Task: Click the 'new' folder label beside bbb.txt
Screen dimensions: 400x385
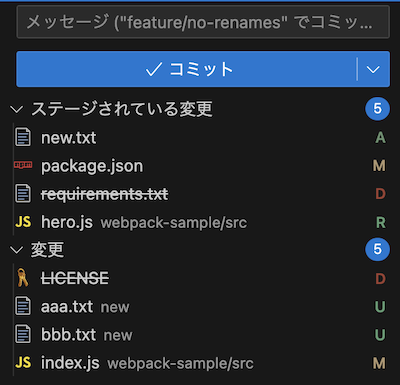Action: click(118, 336)
